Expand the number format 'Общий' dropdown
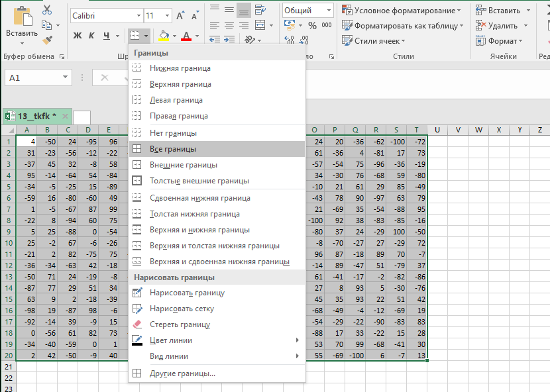550x392 pixels. point(329,11)
